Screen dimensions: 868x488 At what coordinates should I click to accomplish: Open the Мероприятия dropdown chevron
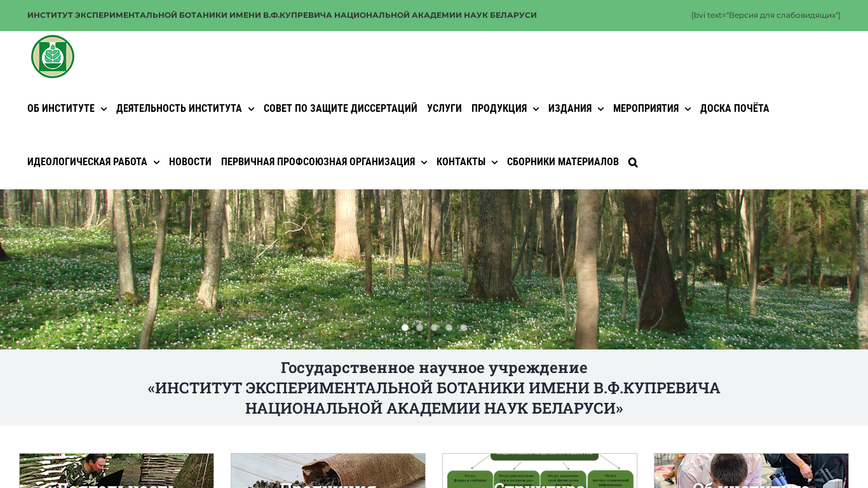tap(688, 109)
